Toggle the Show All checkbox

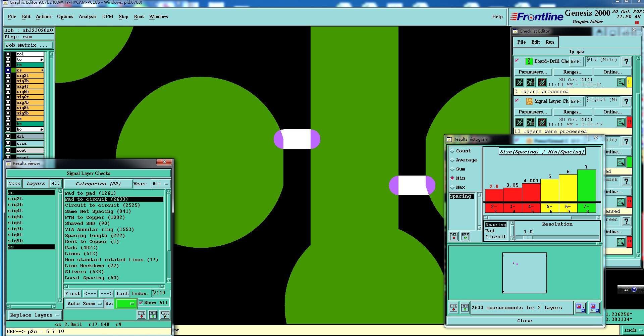pos(141,302)
